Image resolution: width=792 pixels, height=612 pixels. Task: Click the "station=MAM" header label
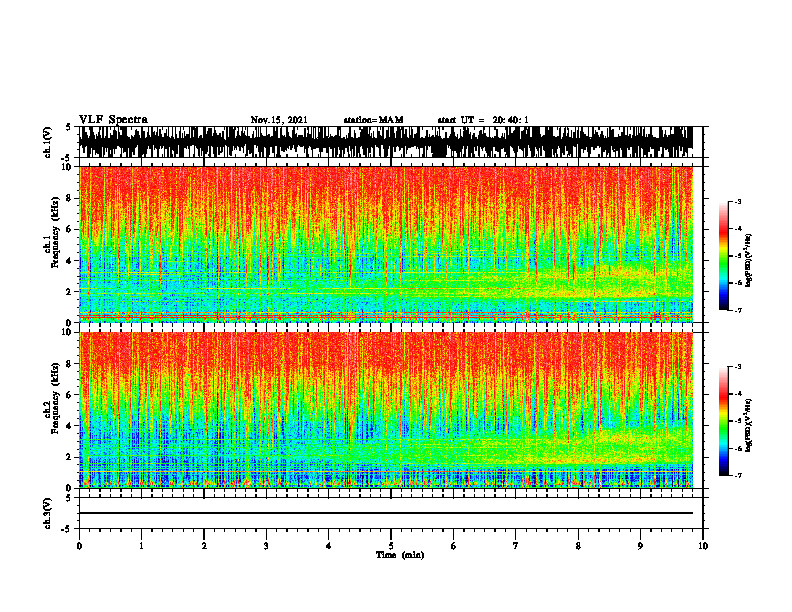373,120
